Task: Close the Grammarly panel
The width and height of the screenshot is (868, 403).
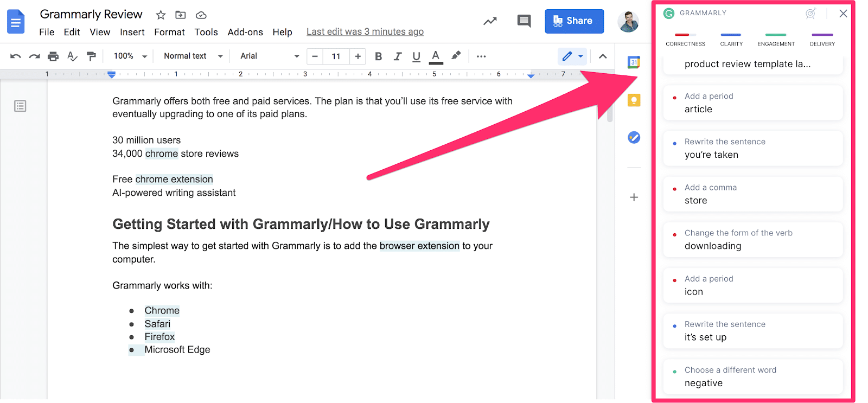Action: pos(843,14)
